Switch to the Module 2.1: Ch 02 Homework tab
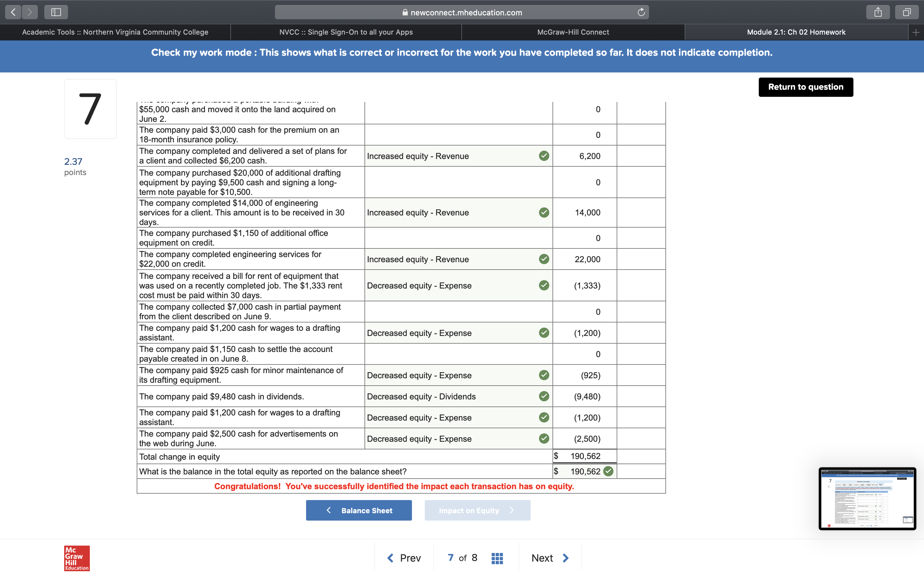The image size is (924, 577). click(796, 32)
